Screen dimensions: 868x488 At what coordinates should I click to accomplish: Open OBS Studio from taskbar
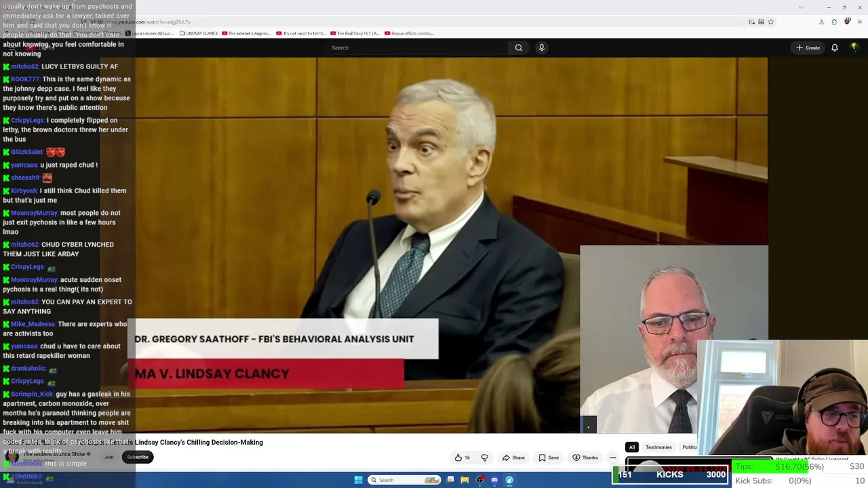pos(480,480)
